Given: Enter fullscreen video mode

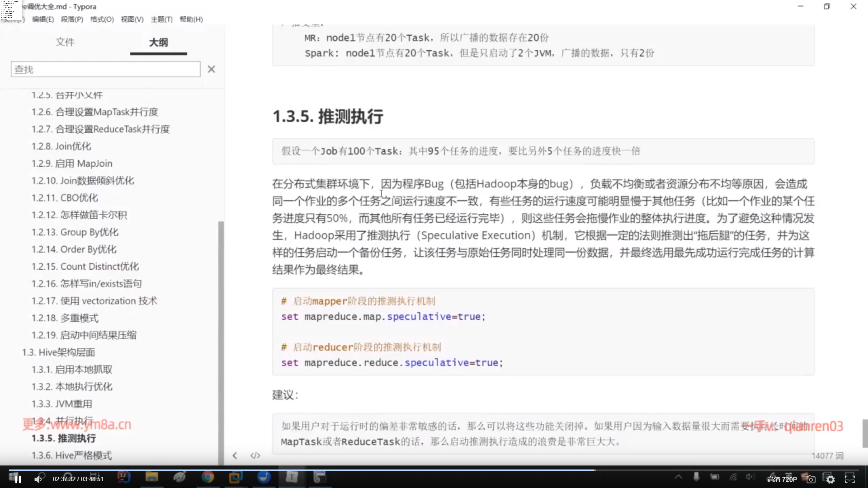Looking at the screenshot, I should point(850,479).
